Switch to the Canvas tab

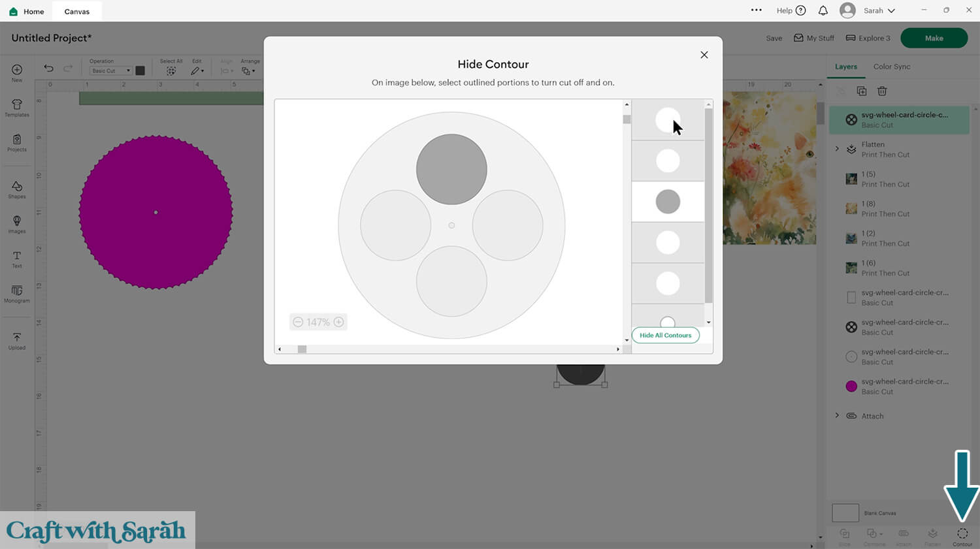click(77, 11)
